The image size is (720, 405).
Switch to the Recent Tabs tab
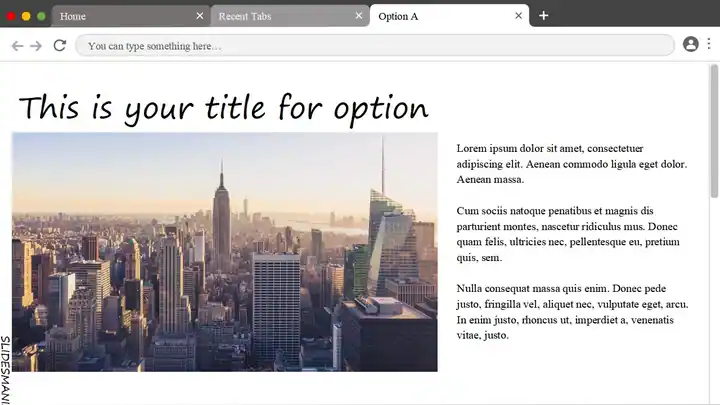(290, 16)
